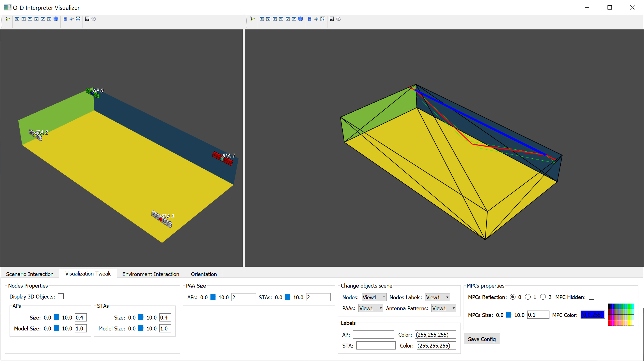Click the AP label text input field
The image size is (644, 361).
[373, 334]
